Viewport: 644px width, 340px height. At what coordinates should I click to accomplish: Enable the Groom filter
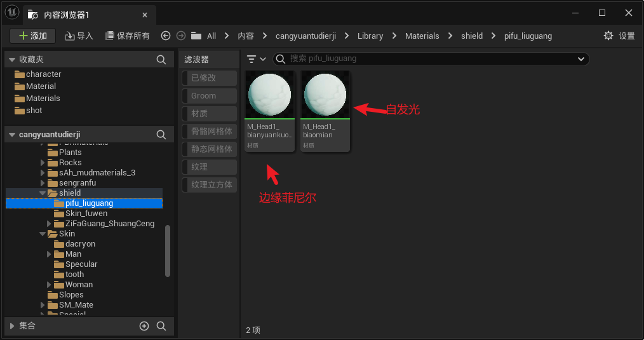point(208,96)
